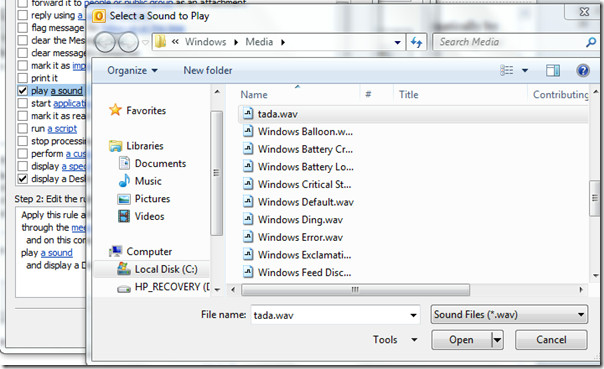Click the tada.wav file icon
Screen dimensions: 604x369
click(x=248, y=114)
